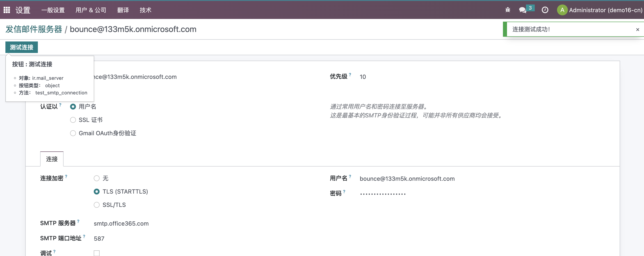Show help tooltip for 优先级 field
This screenshot has width=644, height=256.
pos(350,75)
